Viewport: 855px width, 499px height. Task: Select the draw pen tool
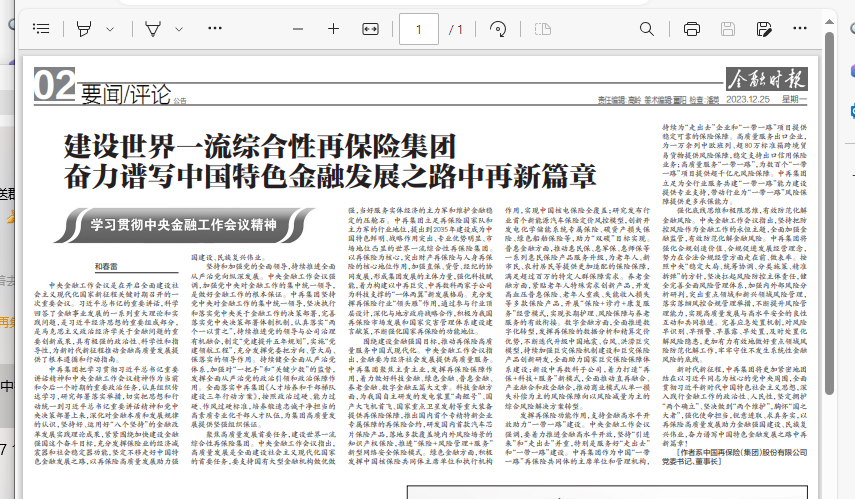(x=153, y=28)
